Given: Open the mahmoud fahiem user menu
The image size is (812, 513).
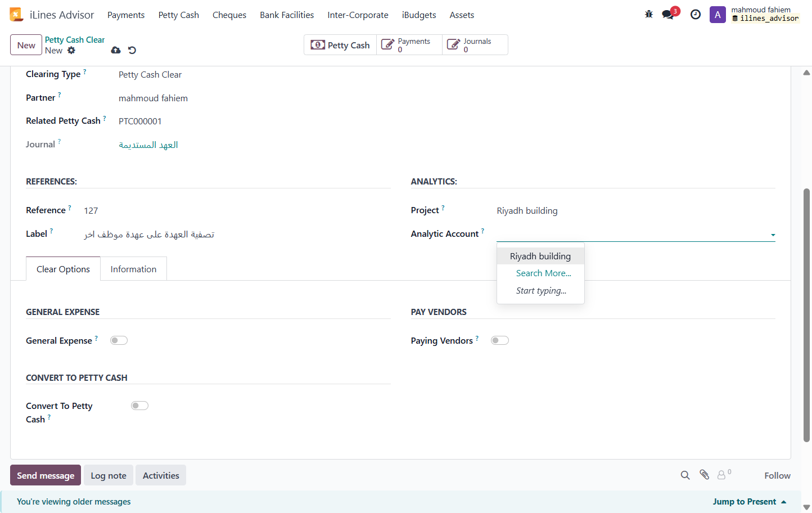Looking at the screenshot, I should pyautogui.click(x=765, y=14).
